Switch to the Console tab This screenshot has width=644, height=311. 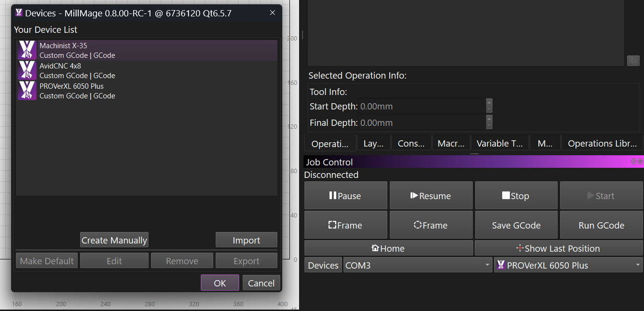coord(411,143)
